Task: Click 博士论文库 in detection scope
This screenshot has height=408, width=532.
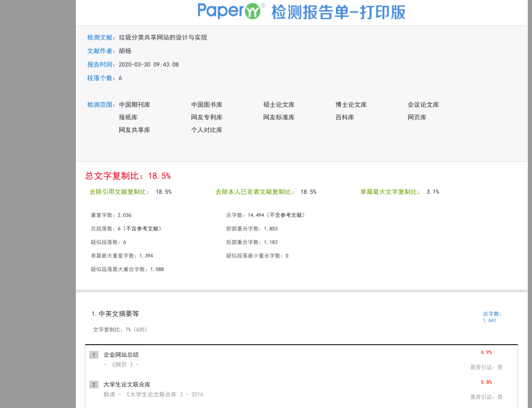Action: [351, 105]
